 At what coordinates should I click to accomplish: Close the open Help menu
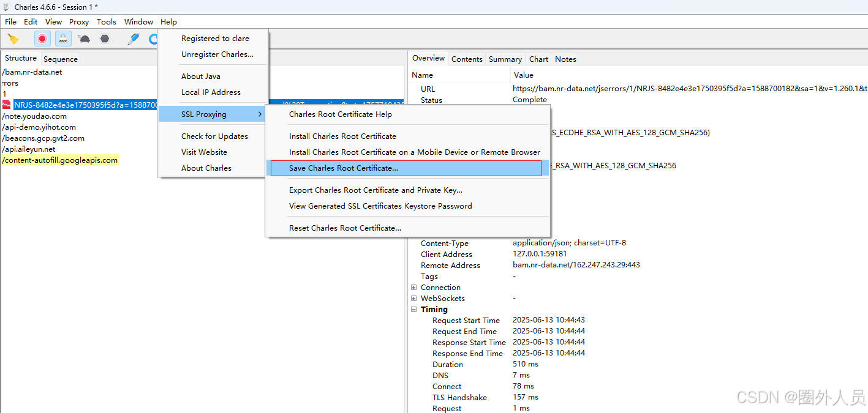tap(169, 21)
